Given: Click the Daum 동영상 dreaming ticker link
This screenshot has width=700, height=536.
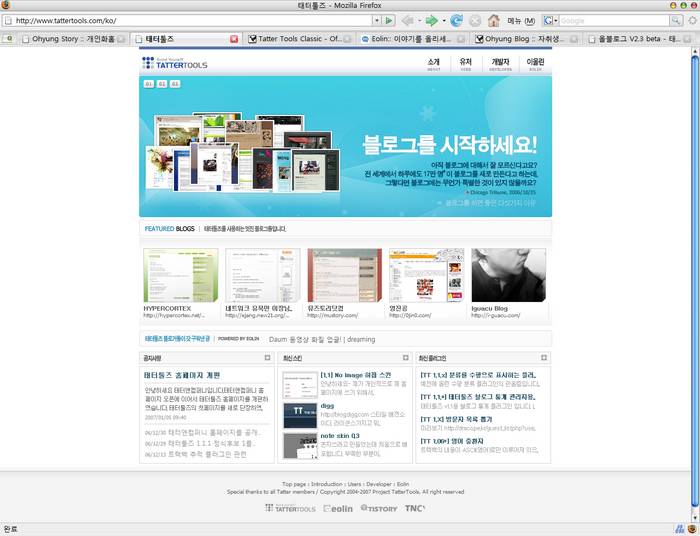Looking at the screenshot, I should (x=322, y=339).
